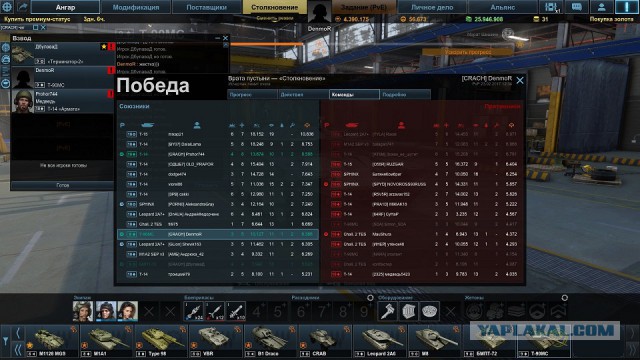
Task: Click first ammunition slot shell x24
Action: tap(193, 311)
